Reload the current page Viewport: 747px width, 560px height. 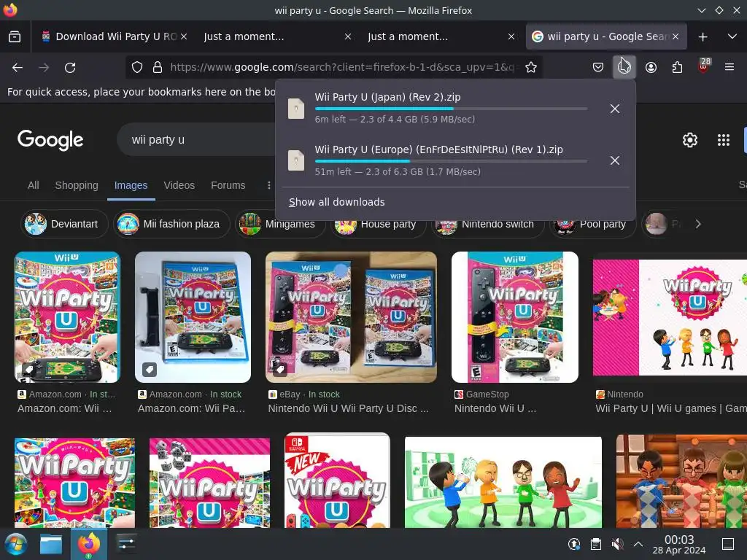[x=70, y=68]
